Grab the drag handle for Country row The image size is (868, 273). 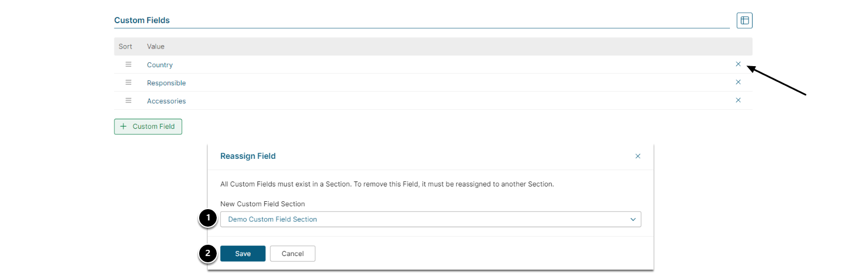(128, 64)
